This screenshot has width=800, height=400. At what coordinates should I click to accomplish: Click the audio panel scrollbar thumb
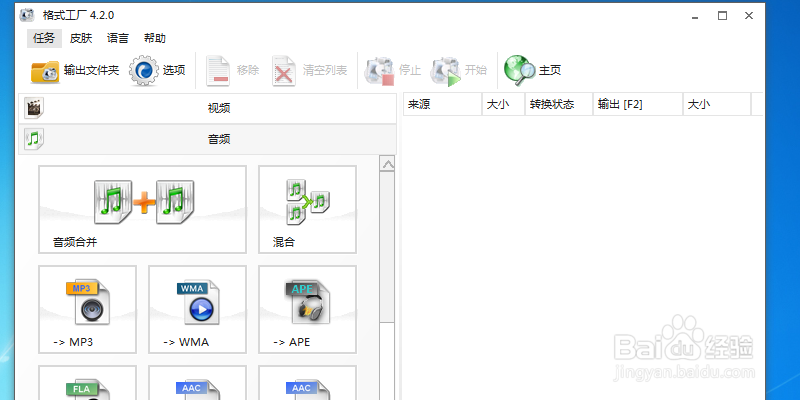click(388, 247)
